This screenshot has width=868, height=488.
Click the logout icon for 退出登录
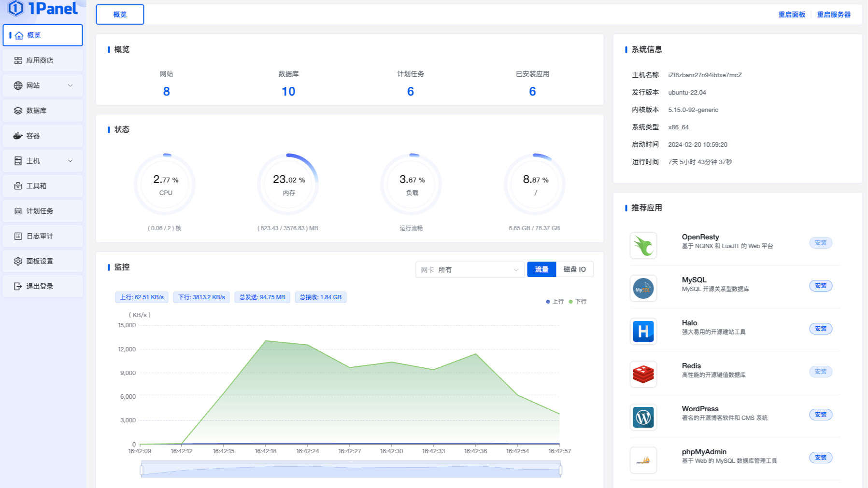(x=18, y=286)
